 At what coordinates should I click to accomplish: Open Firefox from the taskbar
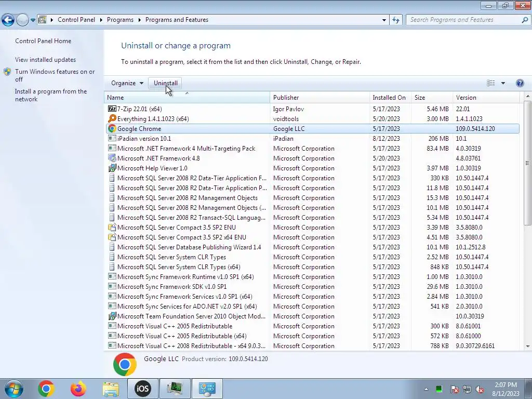[78, 389]
